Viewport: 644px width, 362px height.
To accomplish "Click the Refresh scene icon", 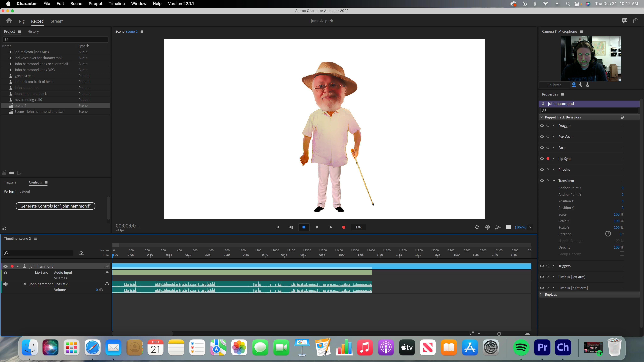I will point(477,227).
